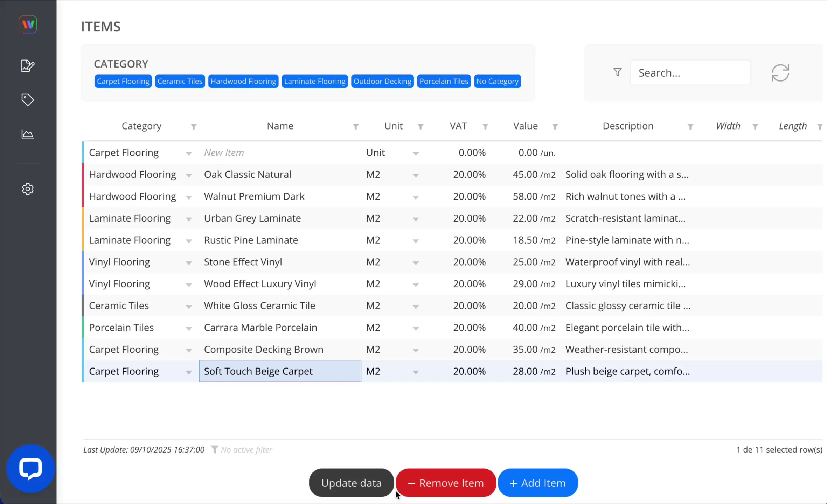Click the Name column filter icon
The height and width of the screenshot is (504, 827).
tap(355, 126)
